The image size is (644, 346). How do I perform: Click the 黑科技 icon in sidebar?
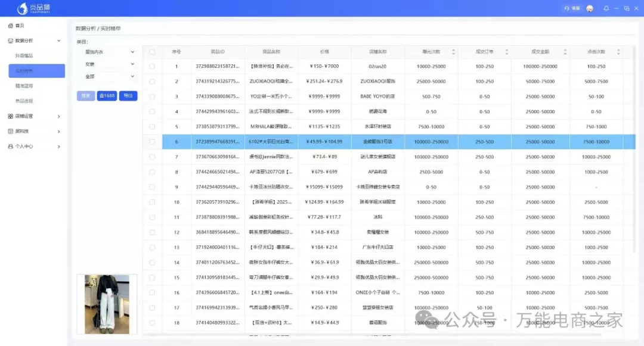pos(10,131)
